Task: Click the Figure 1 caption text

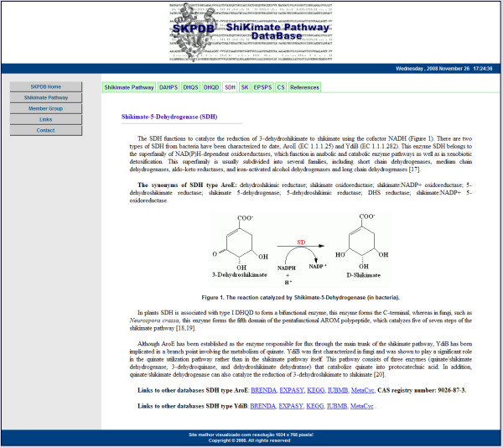Action: pos(300,298)
